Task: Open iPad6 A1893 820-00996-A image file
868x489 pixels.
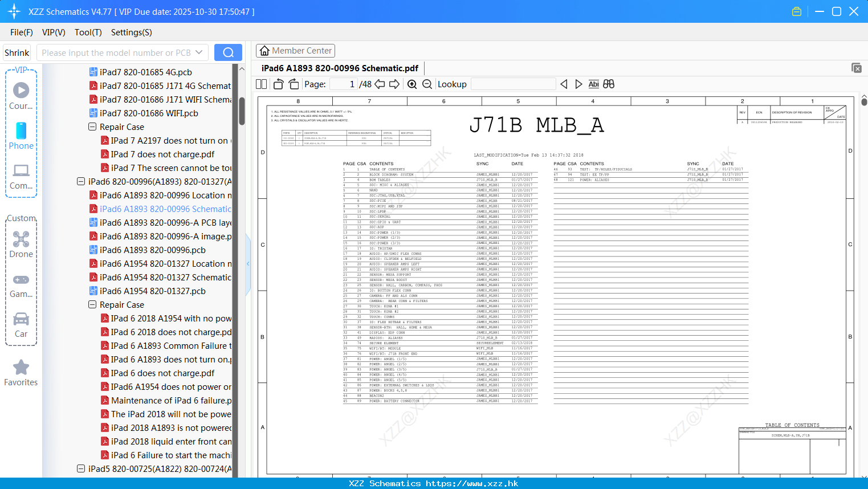Action: click(x=160, y=236)
